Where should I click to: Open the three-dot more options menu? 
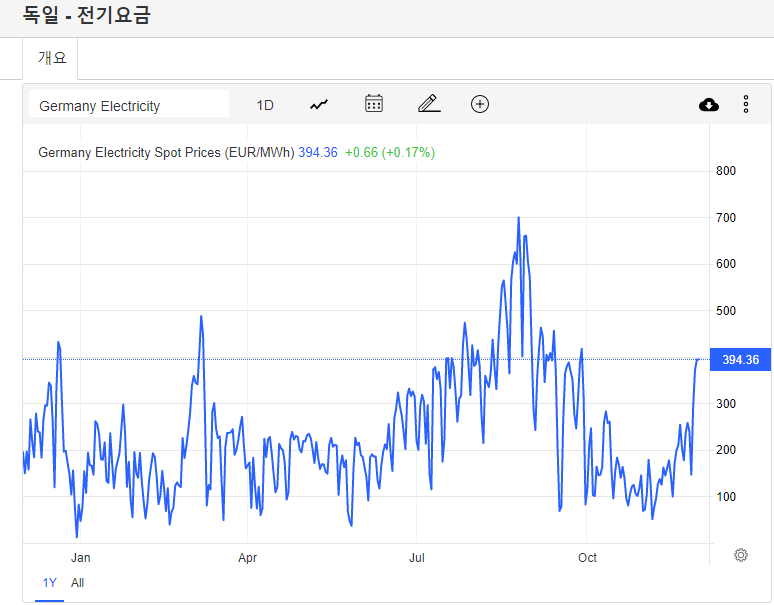pyautogui.click(x=746, y=104)
